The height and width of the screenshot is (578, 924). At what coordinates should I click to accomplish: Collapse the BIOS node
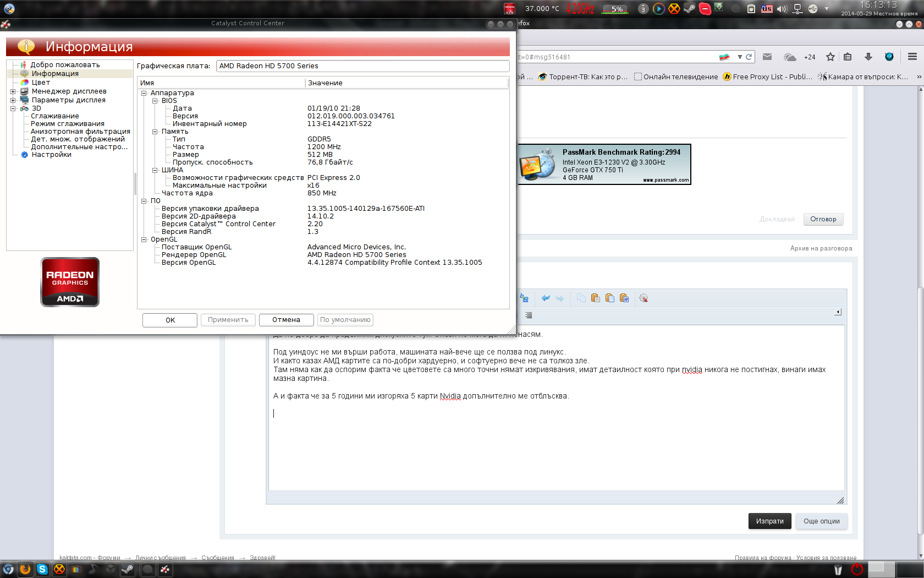click(155, 101)
